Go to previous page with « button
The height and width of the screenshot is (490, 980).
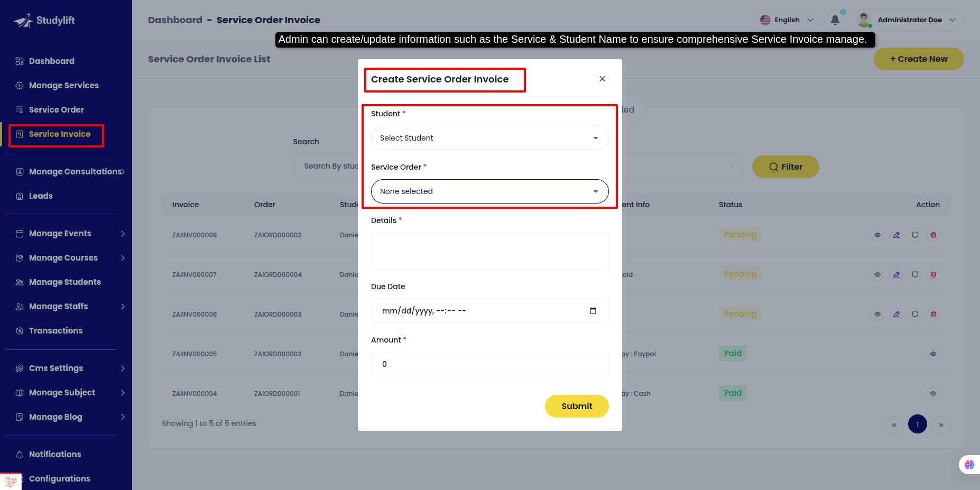pos(894,424)
